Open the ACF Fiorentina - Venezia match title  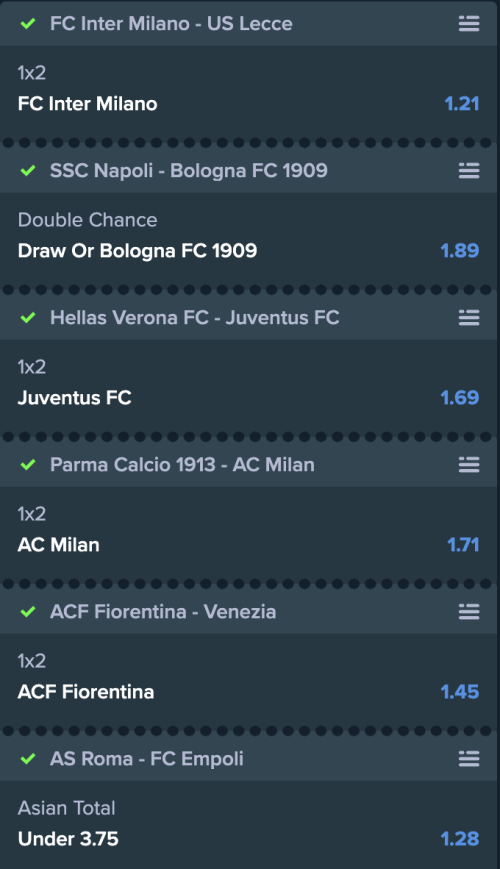click(163, 612)
